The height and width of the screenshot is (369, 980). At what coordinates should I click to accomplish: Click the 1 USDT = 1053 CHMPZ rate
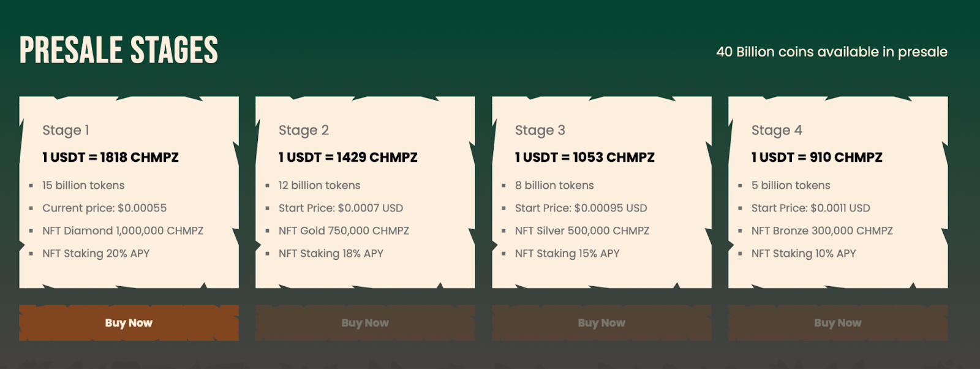click(x=585, y=158)
